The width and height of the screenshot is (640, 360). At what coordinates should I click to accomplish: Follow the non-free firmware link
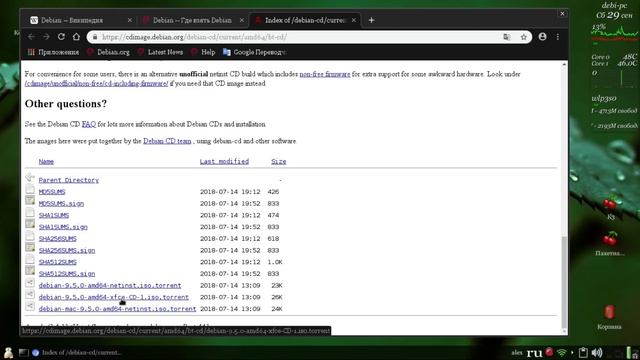325,74
